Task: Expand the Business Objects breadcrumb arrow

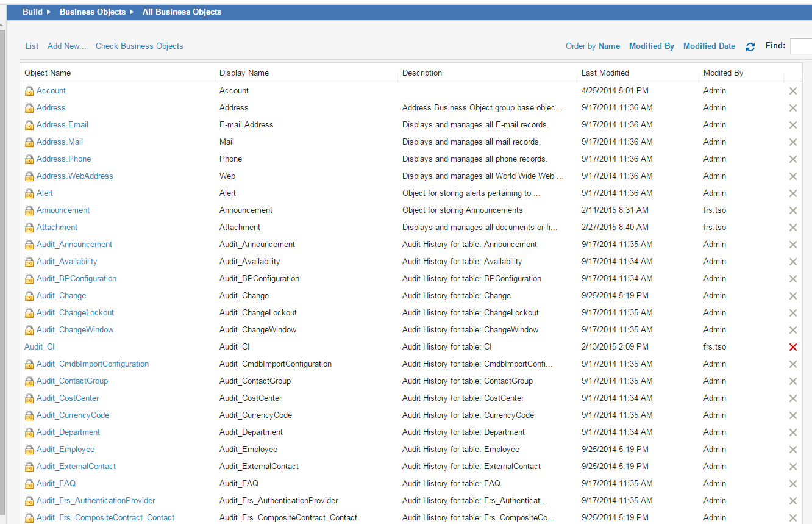Action: click(132, 12)
